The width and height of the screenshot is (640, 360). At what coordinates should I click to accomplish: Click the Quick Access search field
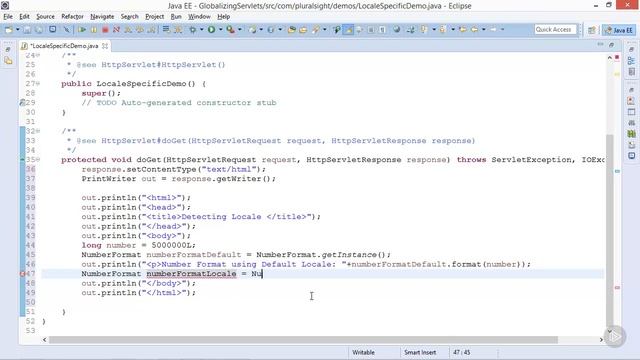[555, 29]
